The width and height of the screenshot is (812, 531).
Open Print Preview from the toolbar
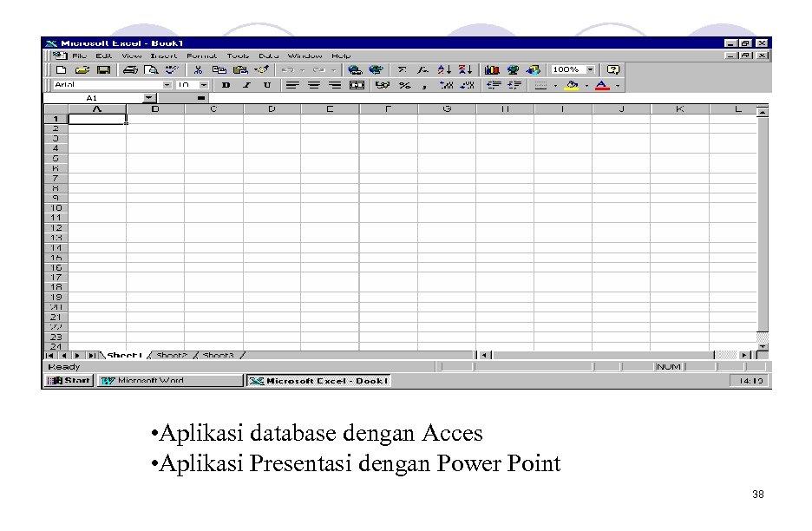[x=151, y=70]
